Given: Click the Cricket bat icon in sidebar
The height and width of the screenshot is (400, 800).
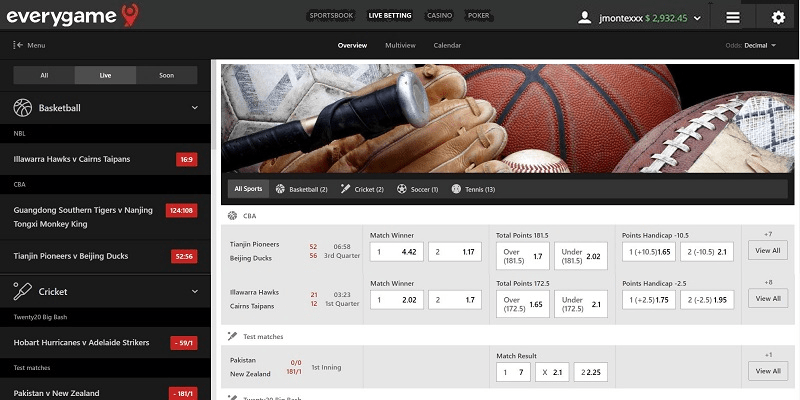Looking at the screenshot, I should tap(22, 291).
